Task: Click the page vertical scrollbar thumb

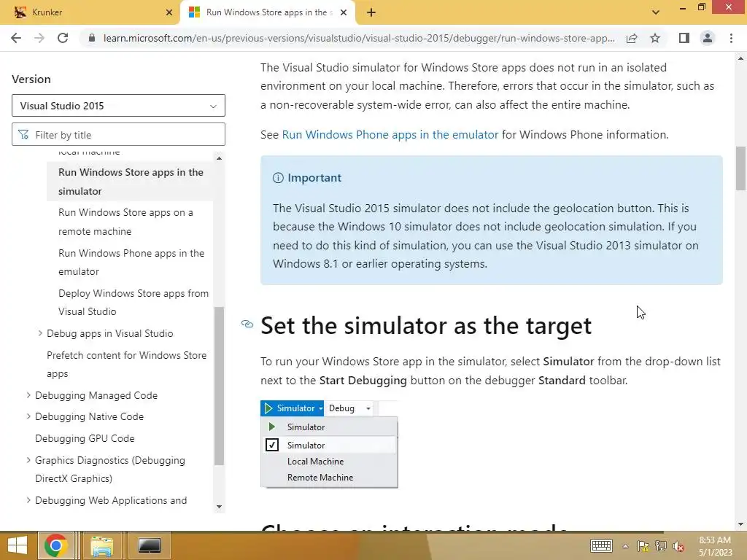Action: [x=740, y=168]
